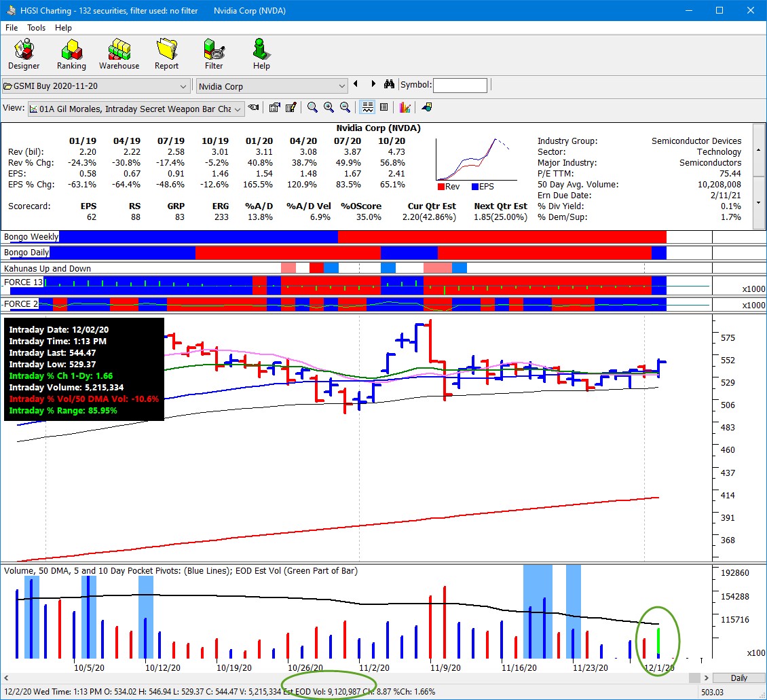Click the Industry Group label
This screenshot has width=767, height=700.
click(x=567, y=141)
